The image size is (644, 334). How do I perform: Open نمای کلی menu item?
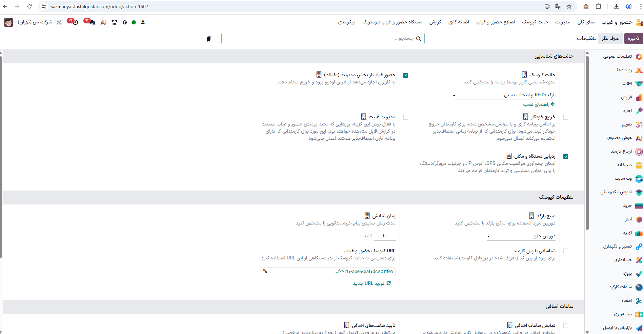coord(586,22)
